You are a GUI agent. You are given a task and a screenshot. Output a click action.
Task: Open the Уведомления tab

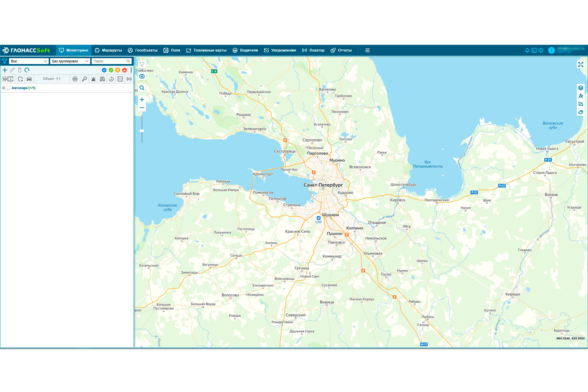coord(280,50)
